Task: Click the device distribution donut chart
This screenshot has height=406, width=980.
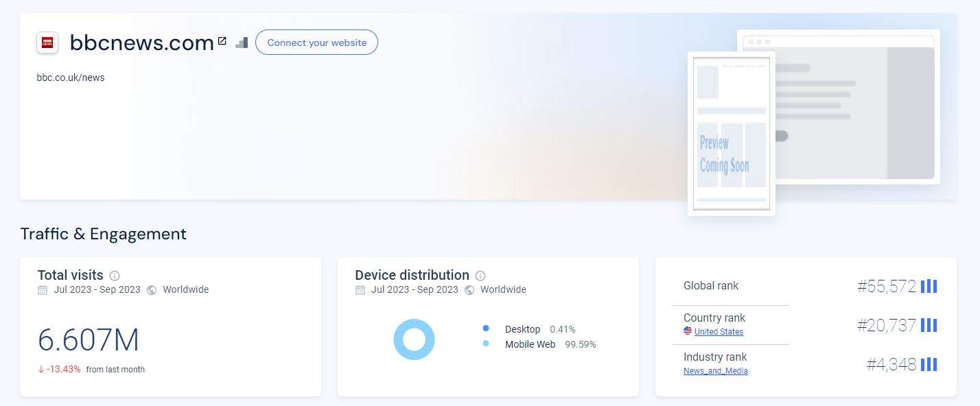Action: [x=414, y=339]
